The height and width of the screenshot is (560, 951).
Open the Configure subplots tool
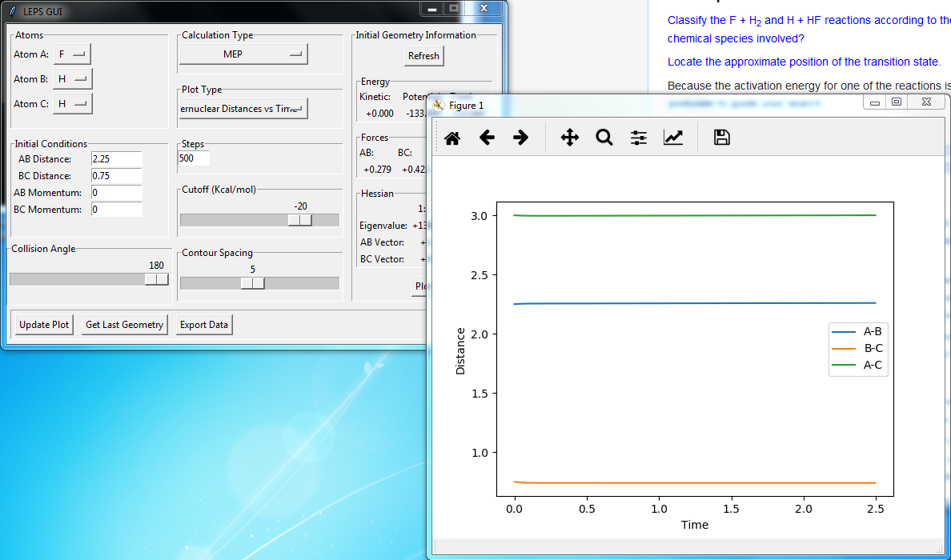pyautogui.click(x=639, y=138)
